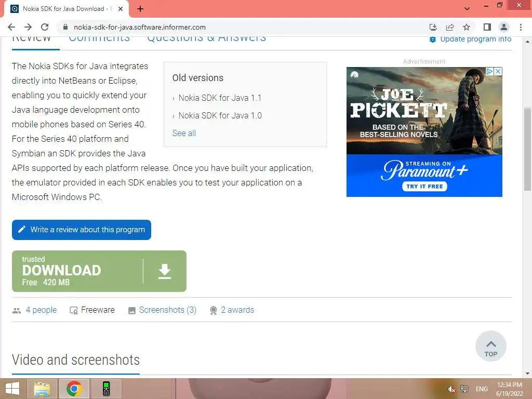Click the awards badge icon
The height and width of the screenshot is (399, 532).
click(214, 311)
